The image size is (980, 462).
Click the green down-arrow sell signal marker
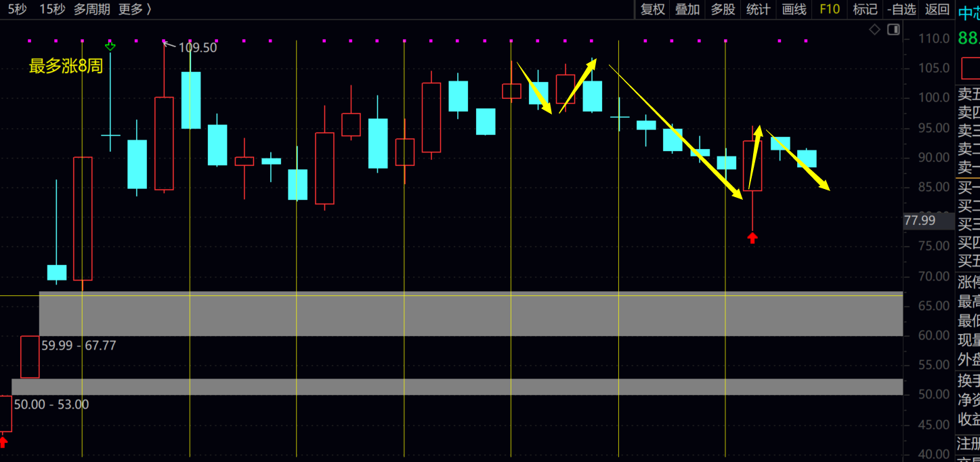coord(110,46)
